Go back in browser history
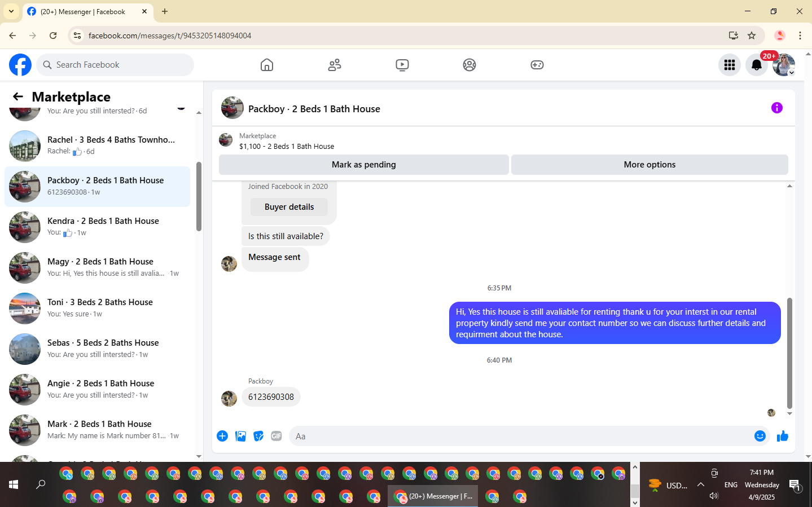 12,36
